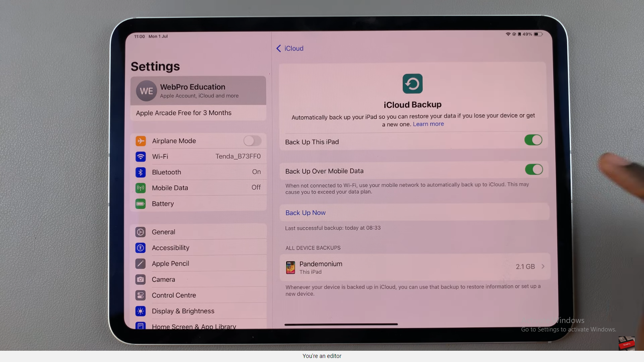Image resolution: width=644 pixels, height=362 pixels.
Task: Tap the Battery label in sidebar
Action: [163, 204]
